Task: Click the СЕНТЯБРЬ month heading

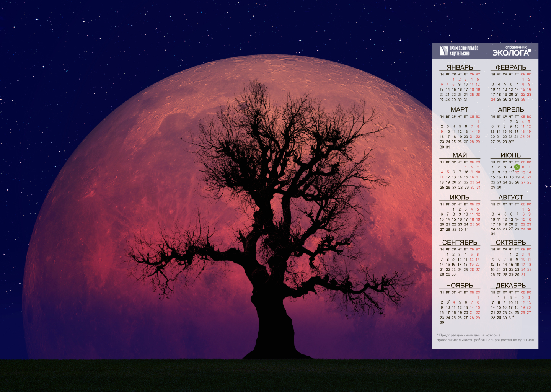Action: click(x=460, y=242)
